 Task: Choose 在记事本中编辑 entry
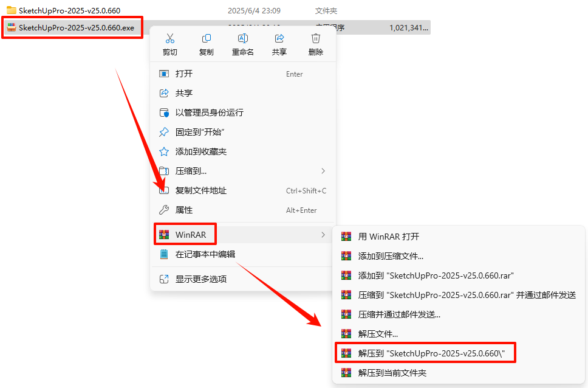coord(242,254)
